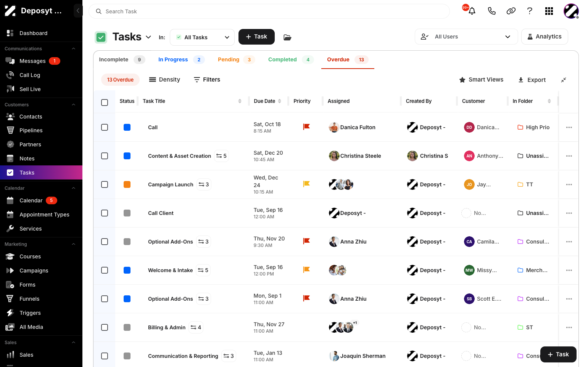Click the Search Task input field
This screenshot has height=367, width=588.
click(x=269, y=11)
